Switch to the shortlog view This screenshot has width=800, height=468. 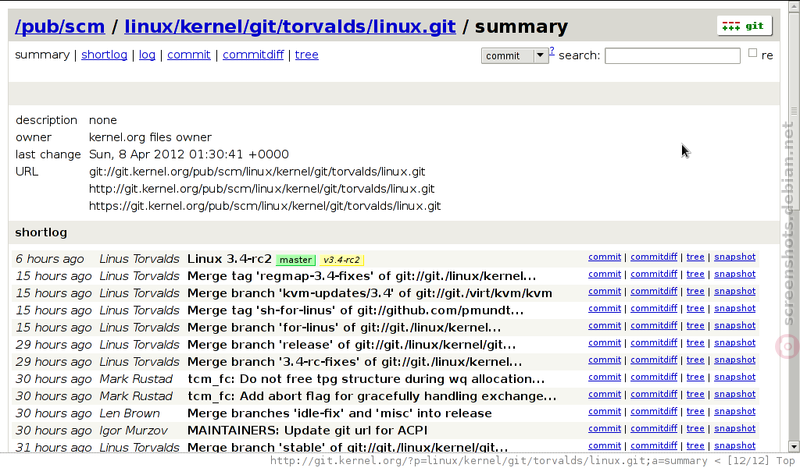104,55
